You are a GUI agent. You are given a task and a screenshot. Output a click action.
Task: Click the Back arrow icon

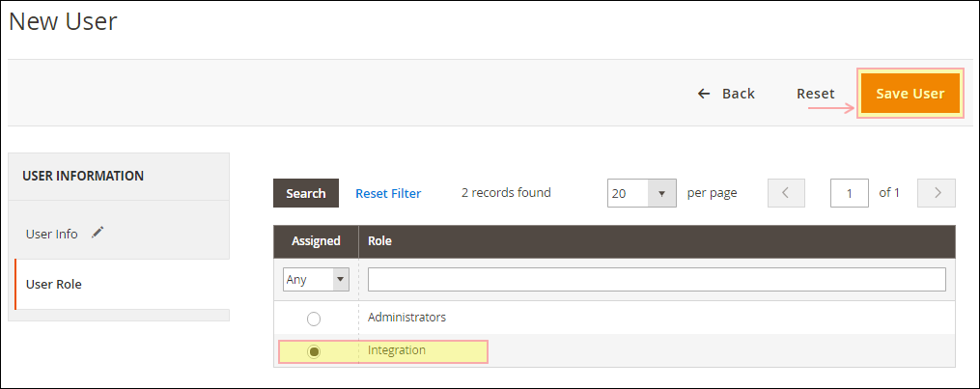pyautogui.click(x=705, y=94)
